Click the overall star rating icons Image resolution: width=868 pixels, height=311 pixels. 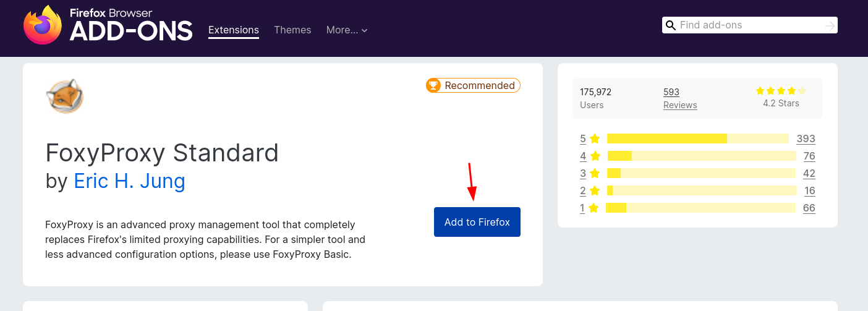pos(781,91)
